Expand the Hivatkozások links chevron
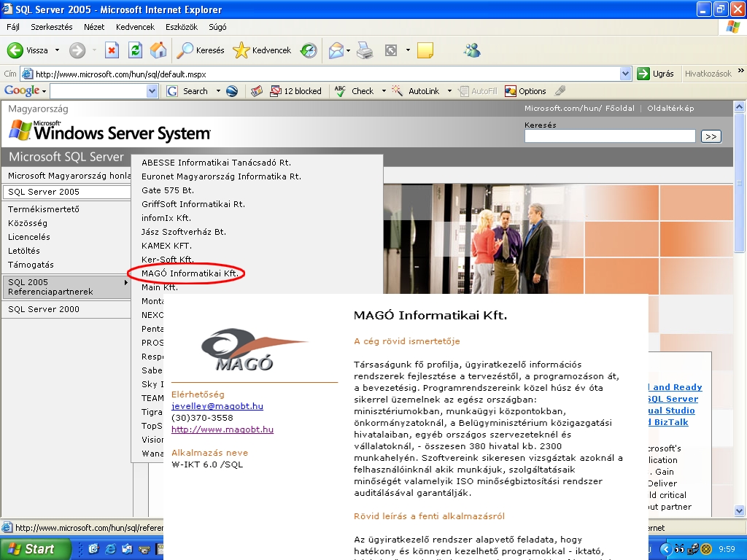This screenshot has height=560, width=747. tap(741, 71)
